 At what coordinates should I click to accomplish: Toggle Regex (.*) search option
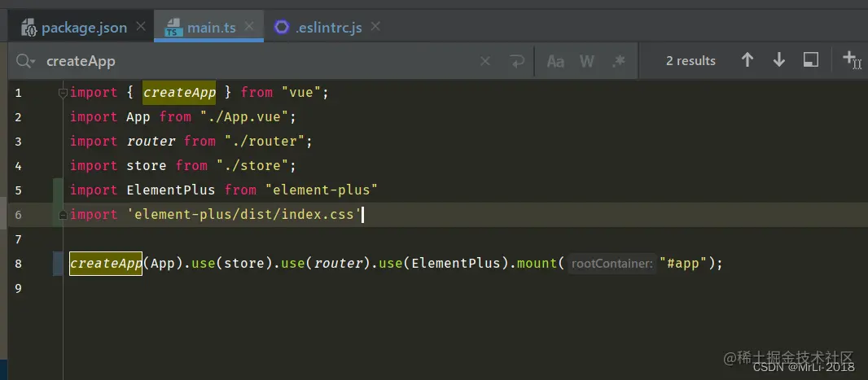tap(618, 61)
